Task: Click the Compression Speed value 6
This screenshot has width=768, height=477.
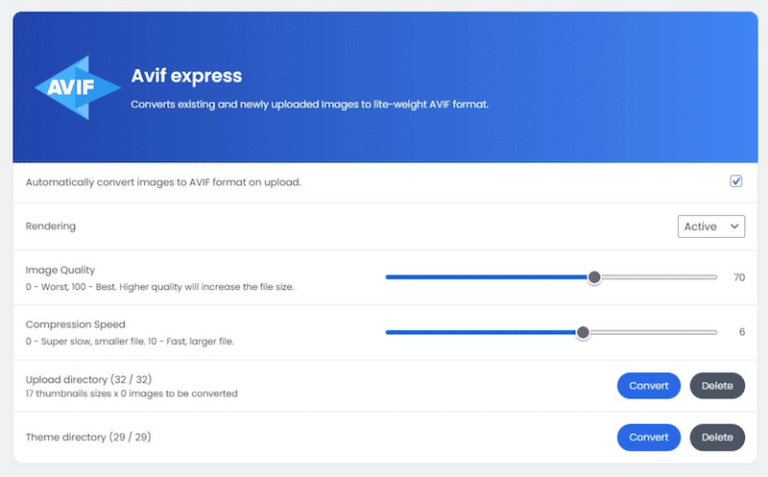Action: [x=742, y=332]
